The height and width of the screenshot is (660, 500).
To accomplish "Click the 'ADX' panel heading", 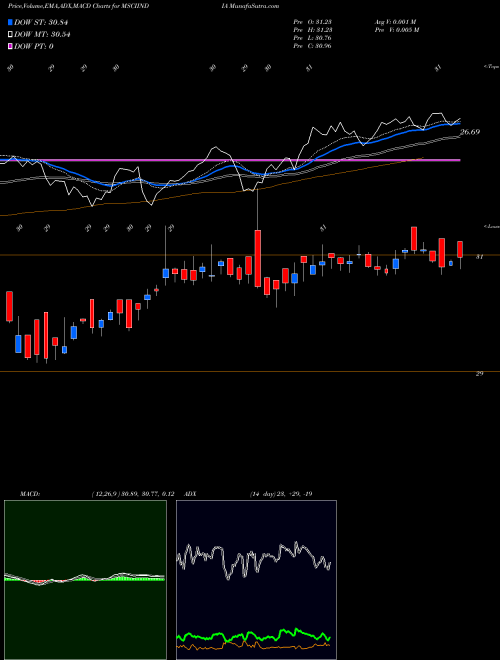I will pos(191,494).
